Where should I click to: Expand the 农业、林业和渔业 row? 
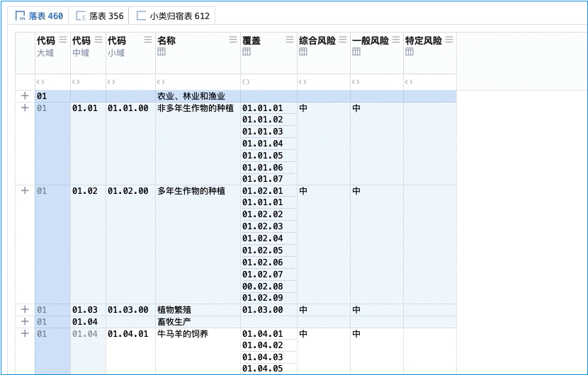[x=25, y=96]
